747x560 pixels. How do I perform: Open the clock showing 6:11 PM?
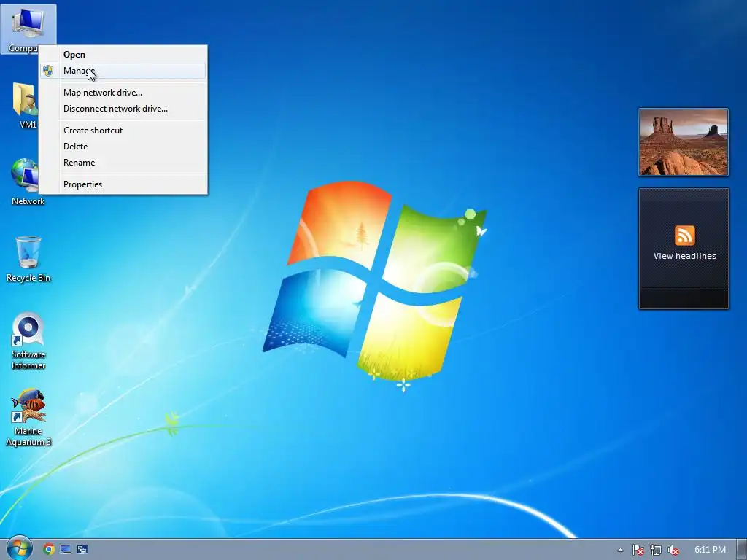point(710,550)
